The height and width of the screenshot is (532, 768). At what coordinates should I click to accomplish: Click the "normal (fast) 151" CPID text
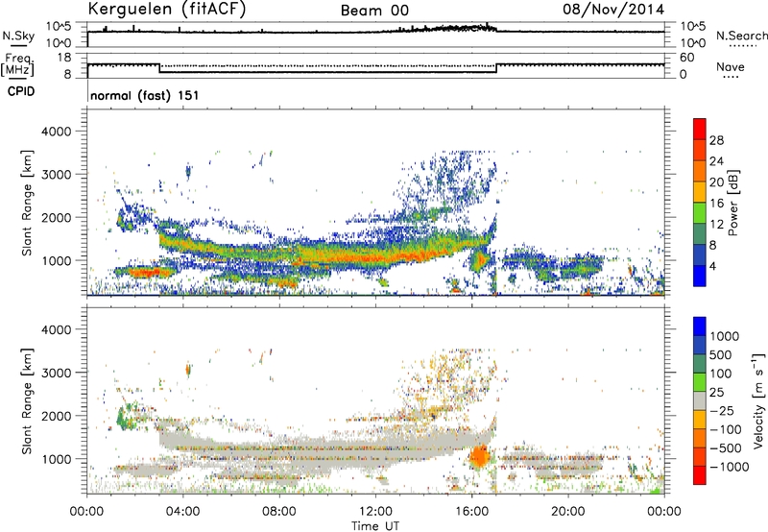tap(145, 95)
